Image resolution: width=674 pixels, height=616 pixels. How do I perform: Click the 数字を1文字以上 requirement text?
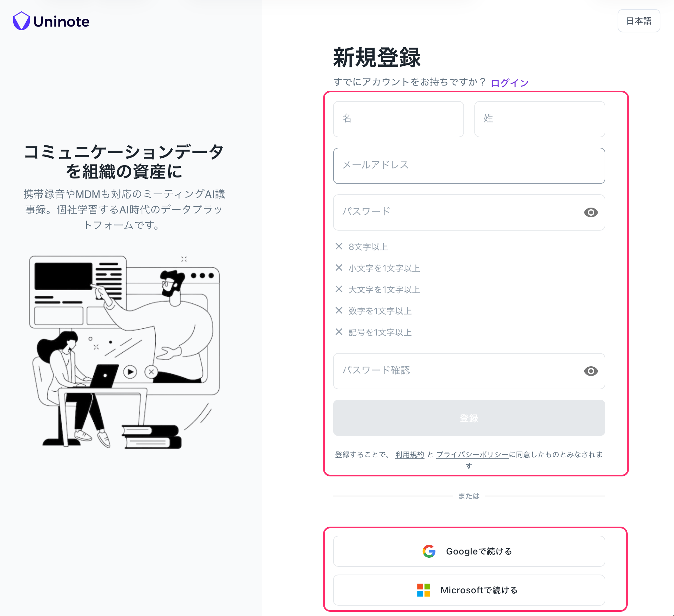click(x=380, y=311)
